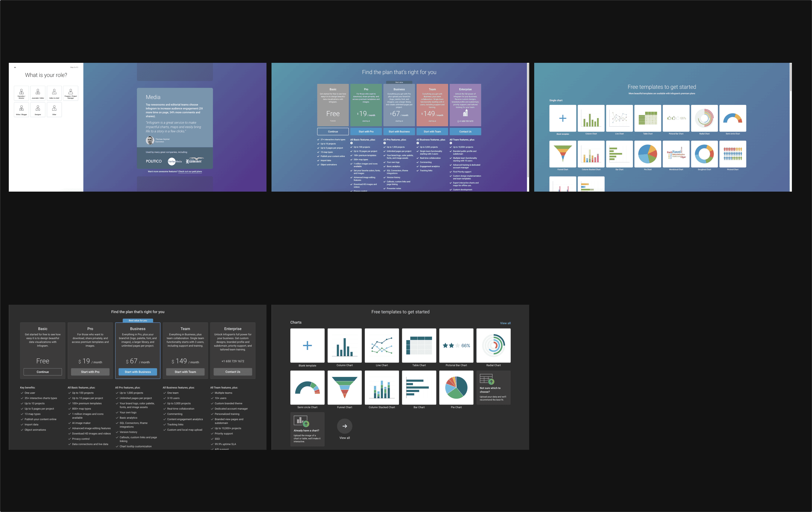The height and width of the screenshot is (512, 812).
Task: Click Start with Team in the gradient pricing panel
Action: point(432,131)
